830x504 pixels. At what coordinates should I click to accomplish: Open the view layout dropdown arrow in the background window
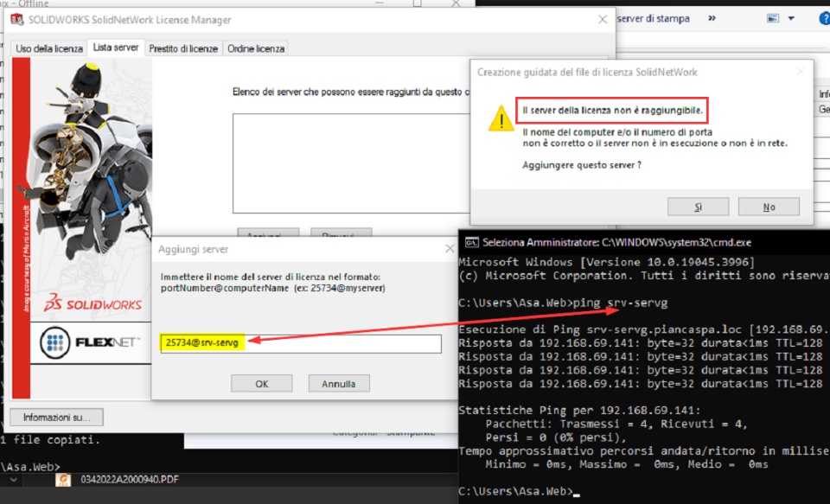coord(791,18)
